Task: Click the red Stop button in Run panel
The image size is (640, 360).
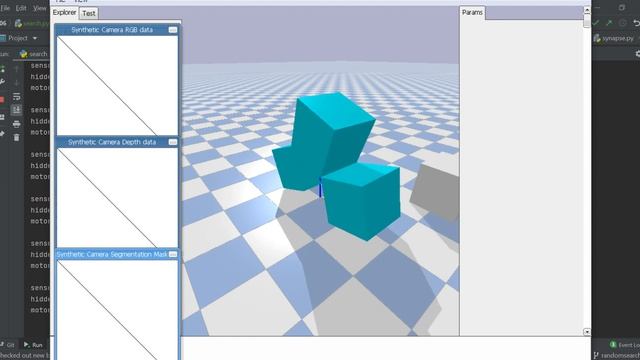Action: coord(2,100)
